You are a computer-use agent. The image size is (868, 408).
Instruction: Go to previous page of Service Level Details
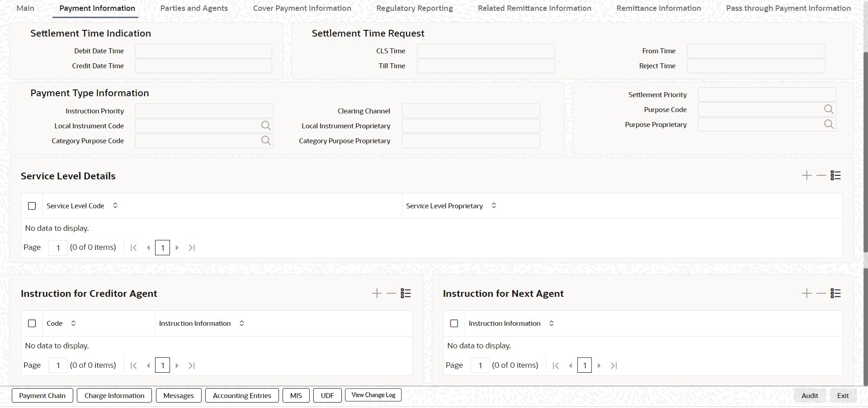pyautogui.click(x=148, y=248)
